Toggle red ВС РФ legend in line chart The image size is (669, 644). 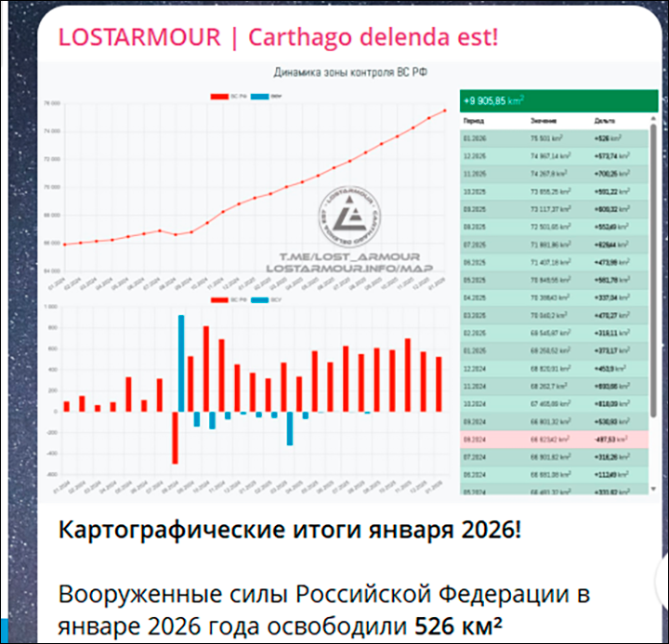point(221,96)
